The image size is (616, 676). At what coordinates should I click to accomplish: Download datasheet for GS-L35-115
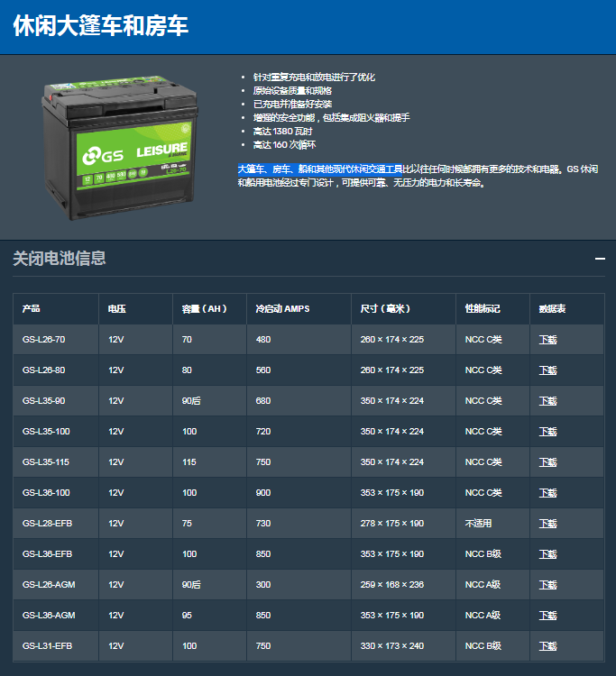coord(547,462)
